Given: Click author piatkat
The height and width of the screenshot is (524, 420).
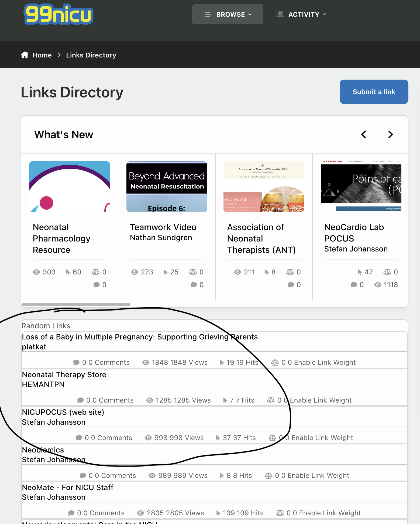Looking at the screenshot, I should [x=34, y=347].
